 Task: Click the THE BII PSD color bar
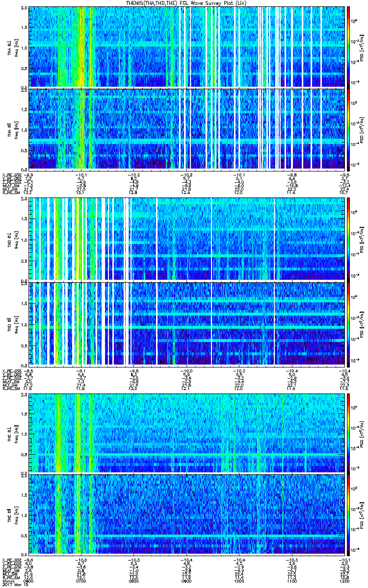click(348, 515)
